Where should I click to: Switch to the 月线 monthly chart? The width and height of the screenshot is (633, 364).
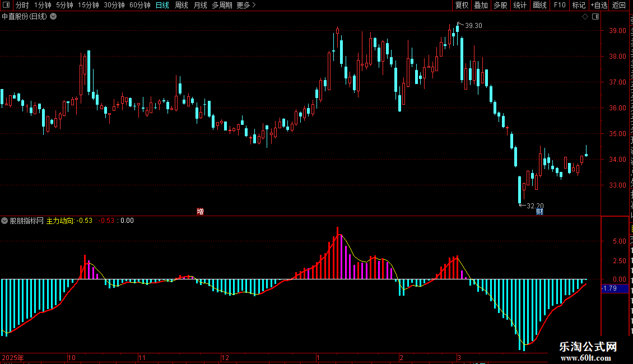[200, 5]
